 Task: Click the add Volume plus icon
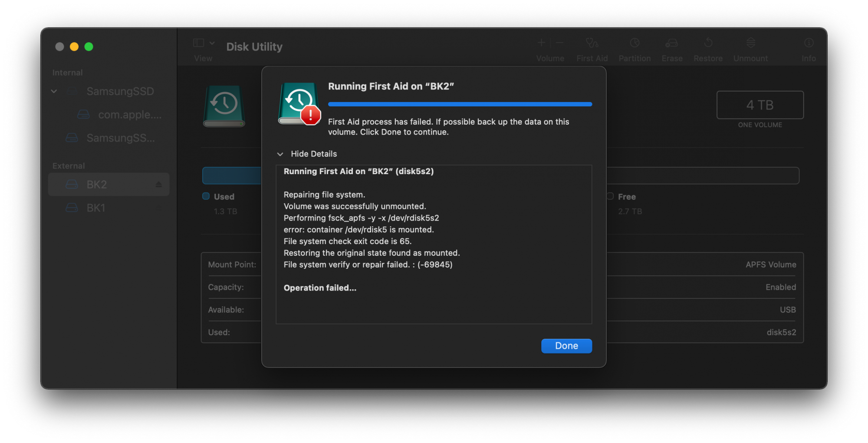tap(541, 43)
